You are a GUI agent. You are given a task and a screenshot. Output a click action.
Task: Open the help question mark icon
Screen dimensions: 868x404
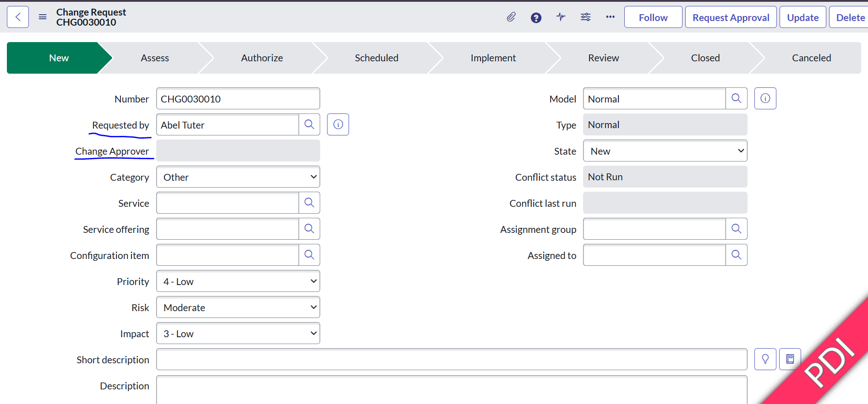[536, 17]
